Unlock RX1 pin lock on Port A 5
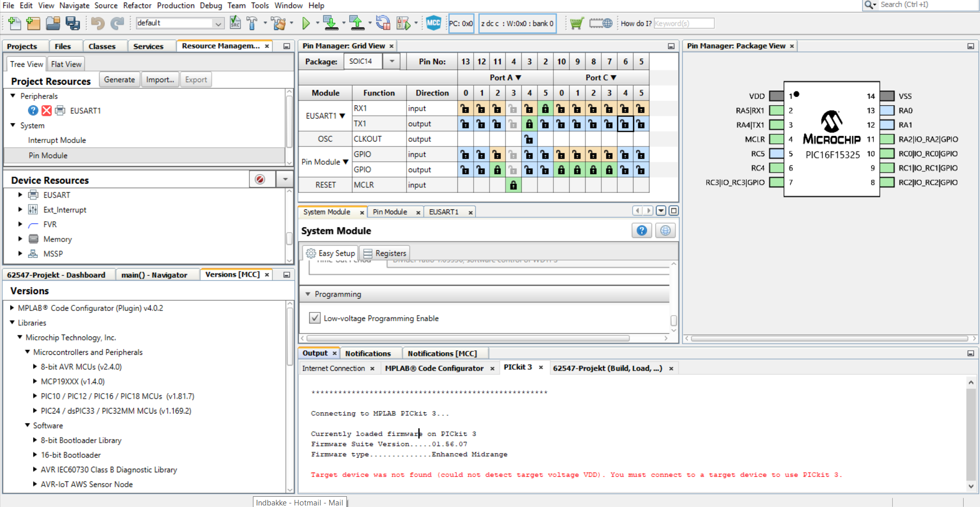The image size is (980, 507). tap(545, 108)
